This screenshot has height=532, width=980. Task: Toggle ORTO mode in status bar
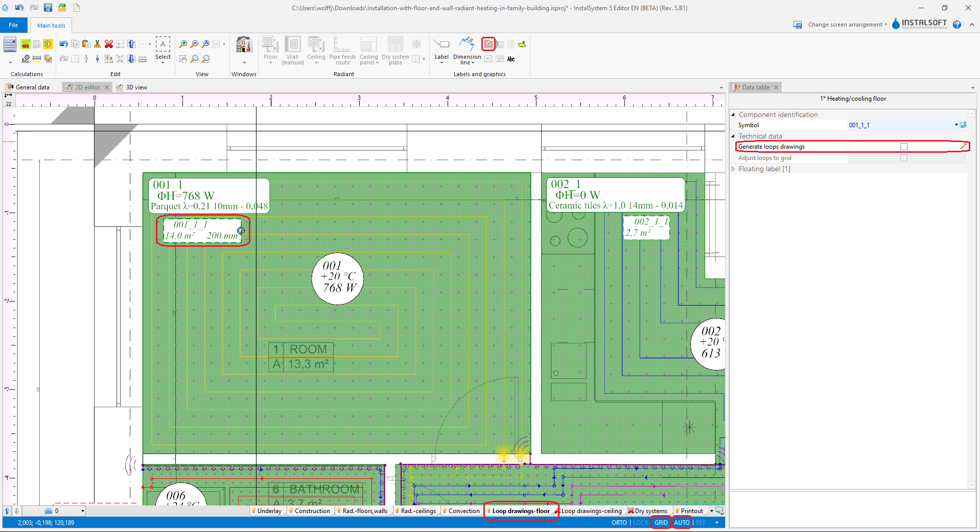pyautogui.click(x=619, y=523)
